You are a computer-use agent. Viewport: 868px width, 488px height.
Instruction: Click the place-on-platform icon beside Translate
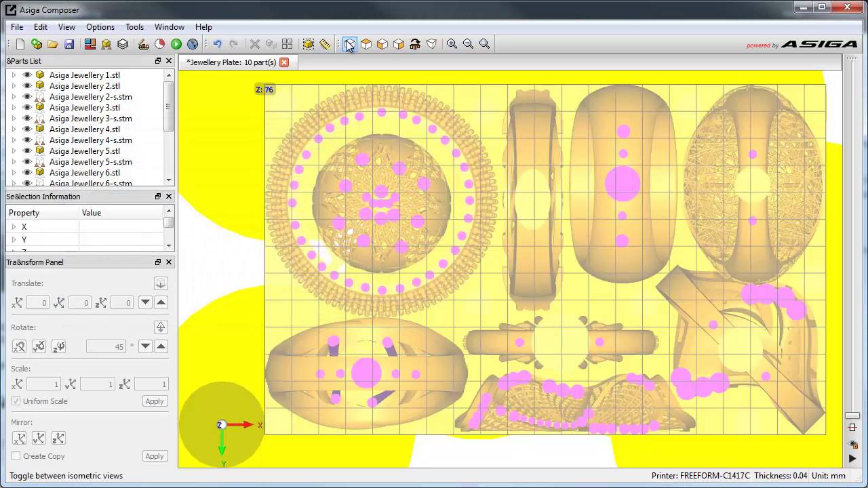coord(161,283)
